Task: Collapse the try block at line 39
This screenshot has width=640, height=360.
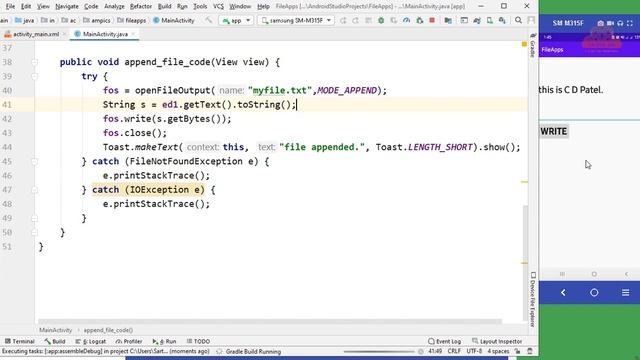Action: (x=35, y=76)
